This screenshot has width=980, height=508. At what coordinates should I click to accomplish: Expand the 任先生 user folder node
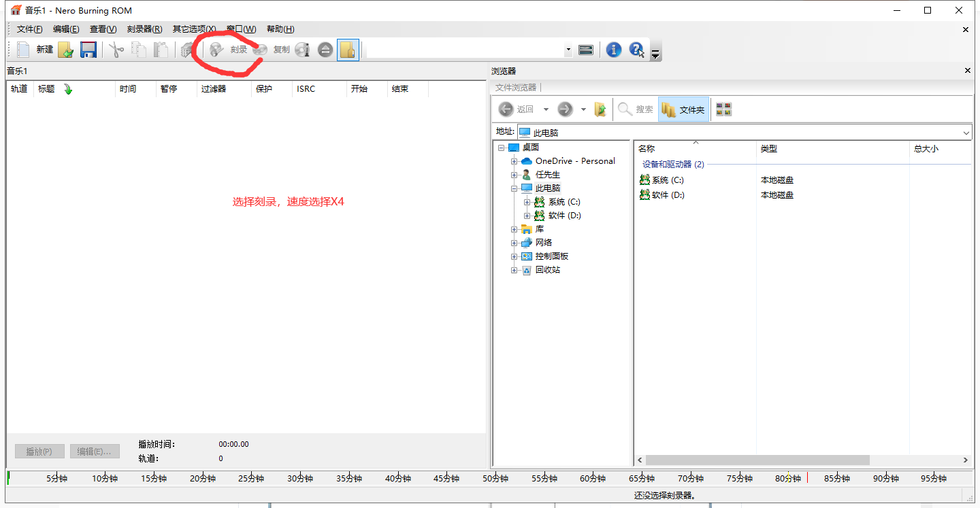[x=514, y=175]
